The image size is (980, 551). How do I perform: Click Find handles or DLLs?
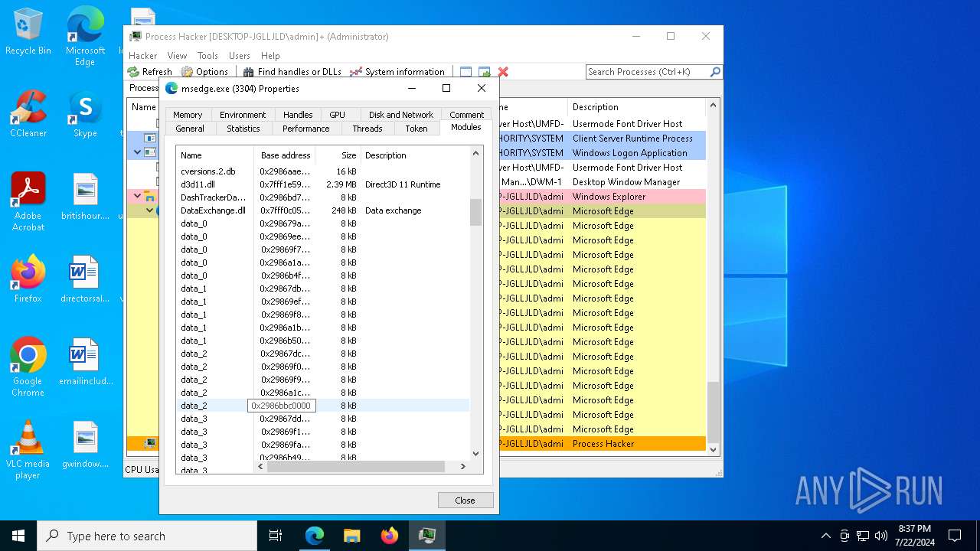click(292, 71)
